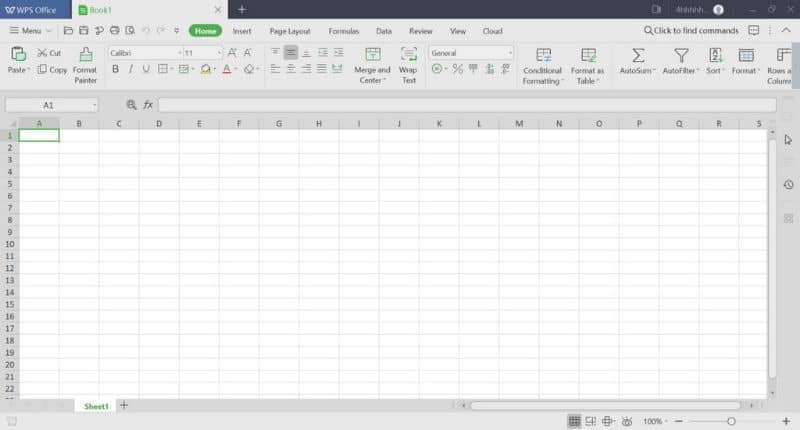Screen dimensions: 800x430
Task: Click the AutoSum sigma icon
Action: point(637,56)
